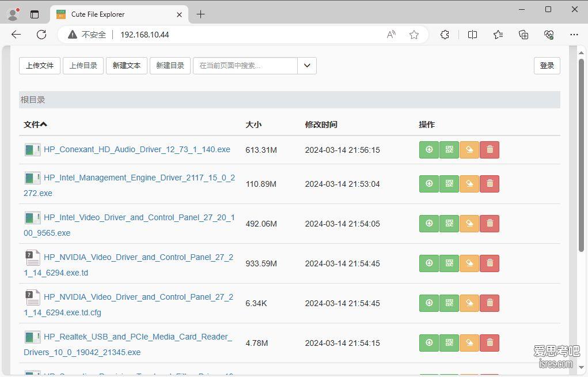This screenshot has width=588, height=377.
Task: Click orange edit icon for HP_Intel_Management_Engine_Driver
Action: click(469, 184)
